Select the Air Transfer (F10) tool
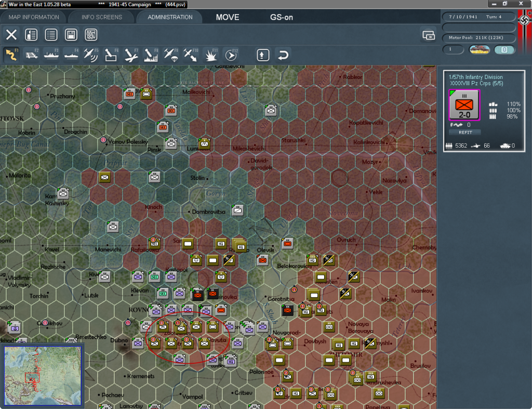Image resolution: width=532 pixels, height=409 pixels. pyautogui.click(x=190, y=55)
